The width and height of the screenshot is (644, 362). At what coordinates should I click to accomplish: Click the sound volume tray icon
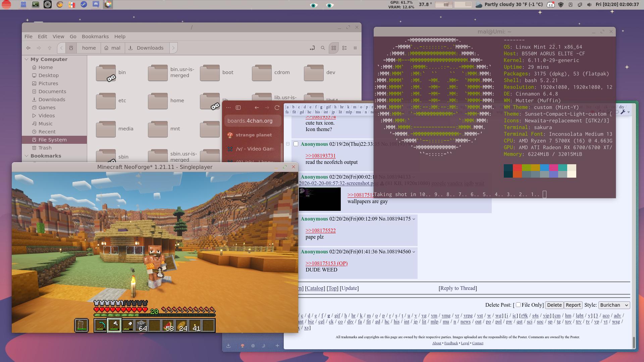589,5
